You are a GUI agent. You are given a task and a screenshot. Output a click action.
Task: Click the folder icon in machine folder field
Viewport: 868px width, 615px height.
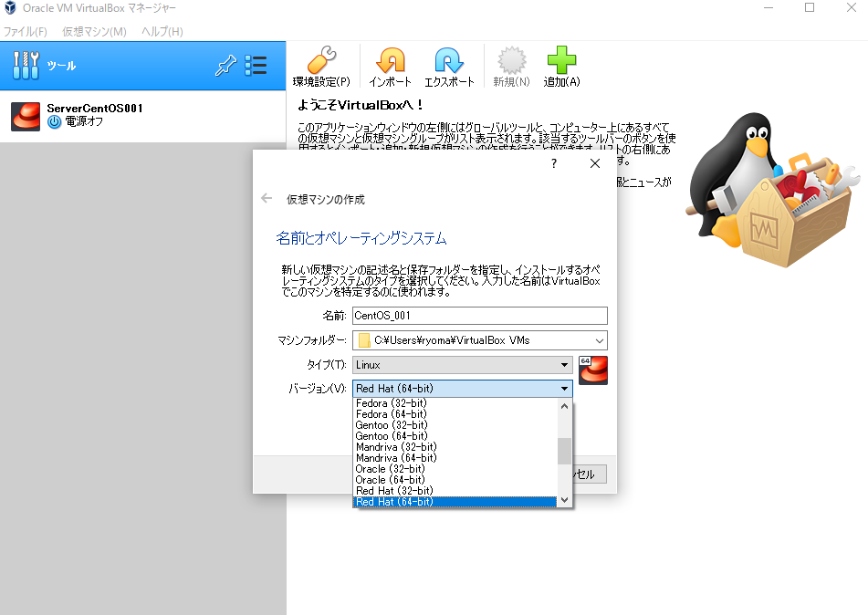tap(363, 339)
